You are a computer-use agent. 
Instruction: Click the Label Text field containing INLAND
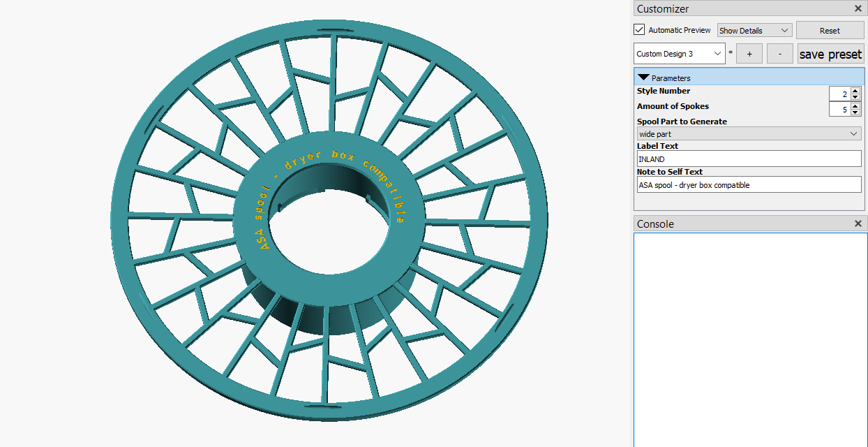[749, 159]
